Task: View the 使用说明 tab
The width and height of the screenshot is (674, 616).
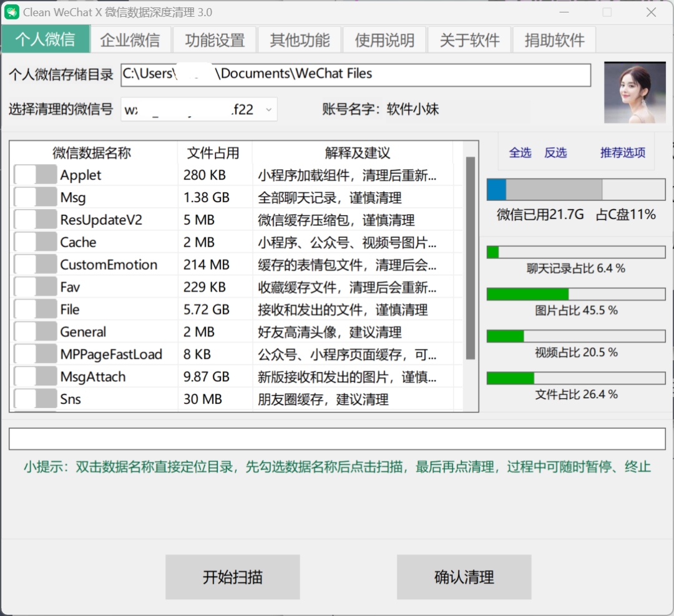Action: click(384, 40)
